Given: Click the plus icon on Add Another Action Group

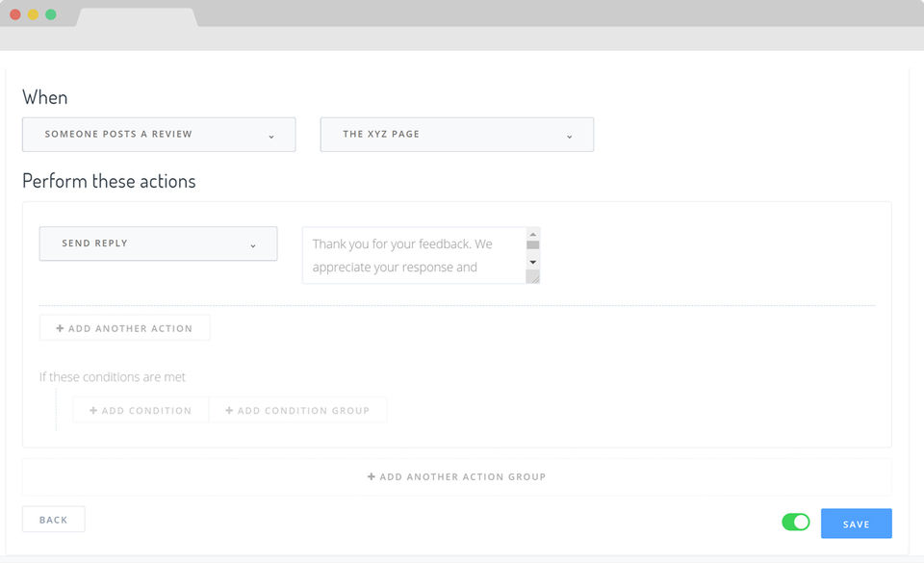Looking at the screenshot, I should coord(372,476).
